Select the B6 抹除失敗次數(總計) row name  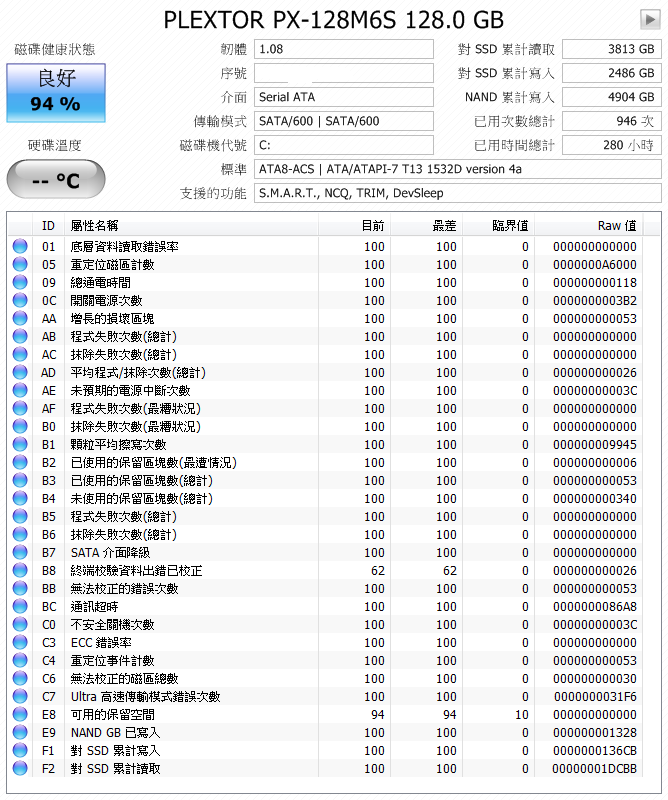click(123, 534)
